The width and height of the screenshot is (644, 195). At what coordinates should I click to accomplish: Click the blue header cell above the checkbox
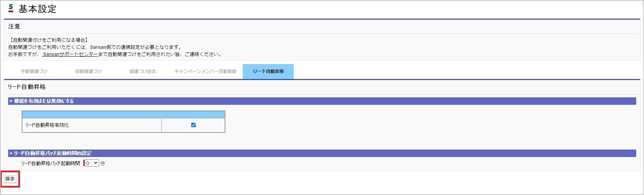point(193,115)
